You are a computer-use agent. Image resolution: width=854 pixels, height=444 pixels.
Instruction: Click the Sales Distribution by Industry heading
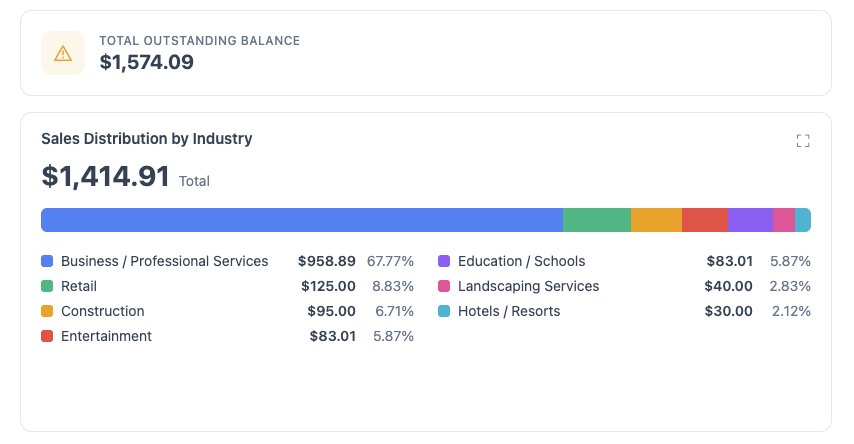(x=147, y=139)
